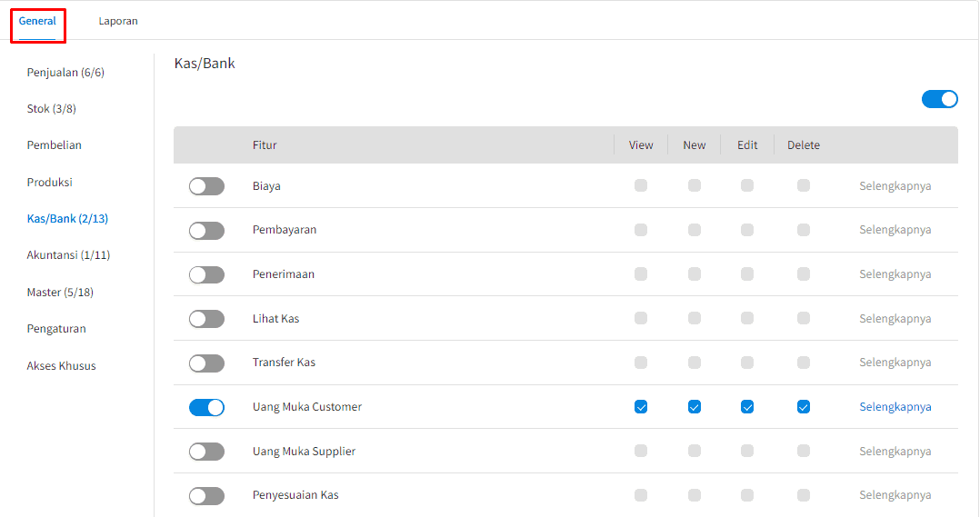Image resolution: width=980 pixels, height=517 pixels.
Task: Disable the Uang Muka Customer toggle
Action: point(206,407)
